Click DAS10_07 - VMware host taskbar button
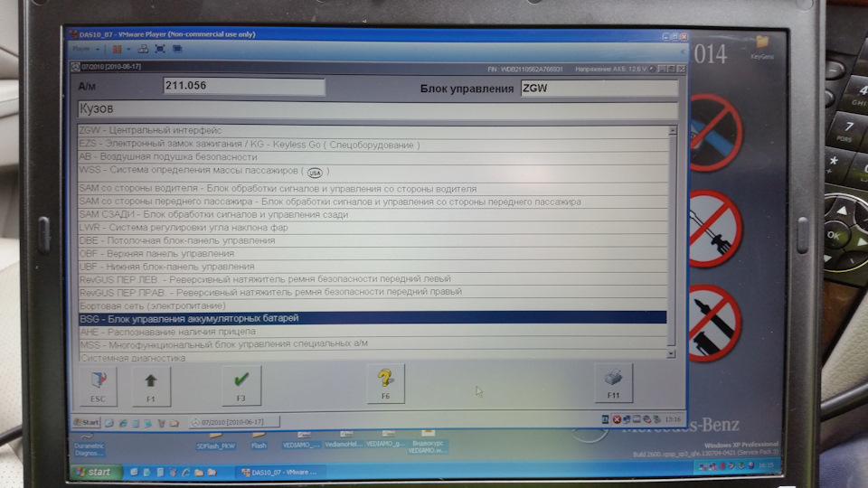This screenshot has height=488, width=868. click(279, 473)
